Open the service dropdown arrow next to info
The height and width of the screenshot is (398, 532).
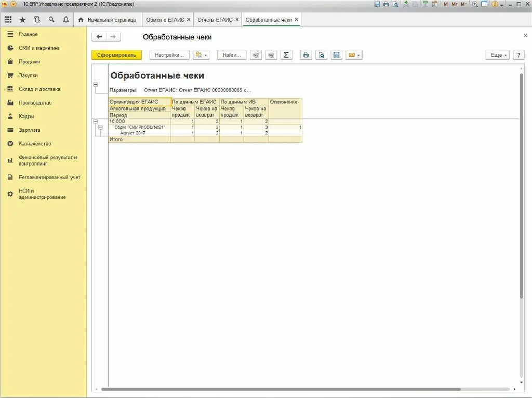[x=502, y=5]
